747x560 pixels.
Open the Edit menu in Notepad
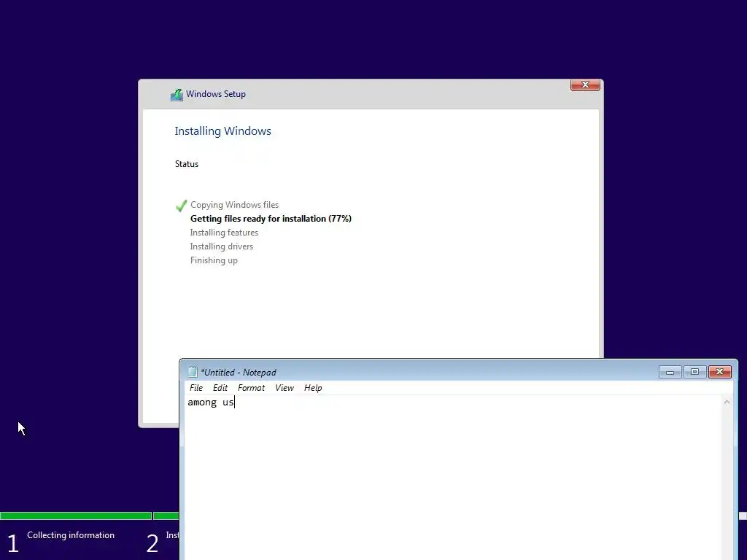point(220,388)
